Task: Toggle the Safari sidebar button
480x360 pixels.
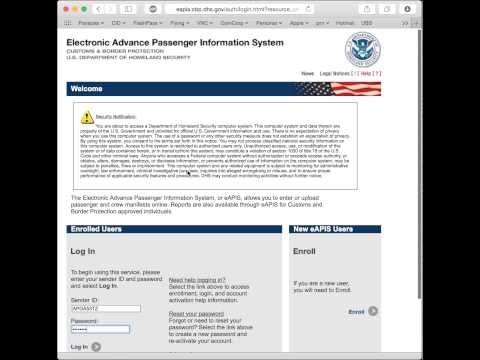Action: (x=128, y=9)
